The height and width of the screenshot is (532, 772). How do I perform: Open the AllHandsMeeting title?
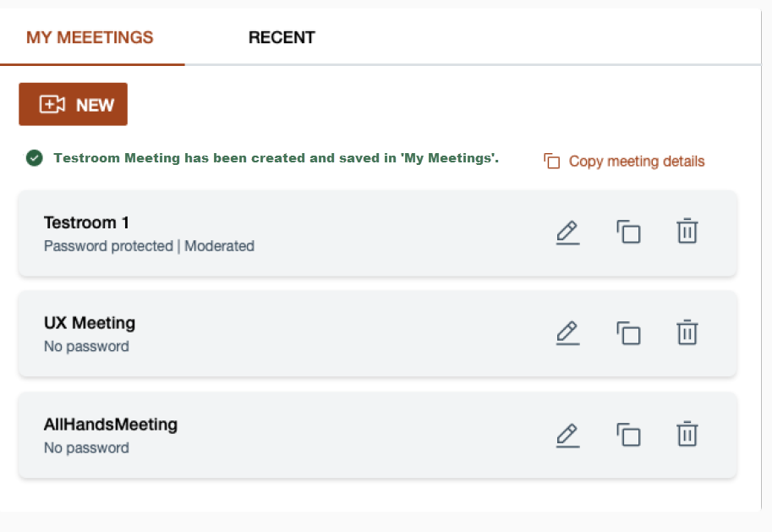point(111,425)
